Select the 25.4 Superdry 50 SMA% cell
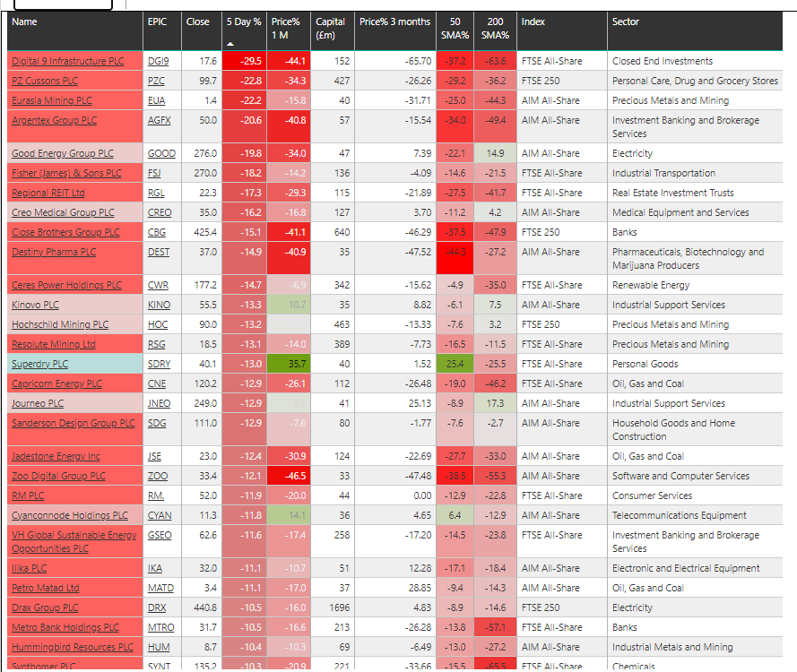Screen dimensions: 797x672 455,364
